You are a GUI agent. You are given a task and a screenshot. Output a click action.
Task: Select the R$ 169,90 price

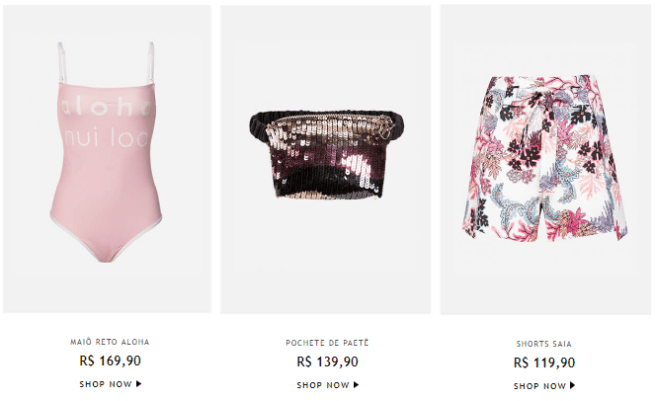(110, 360)
